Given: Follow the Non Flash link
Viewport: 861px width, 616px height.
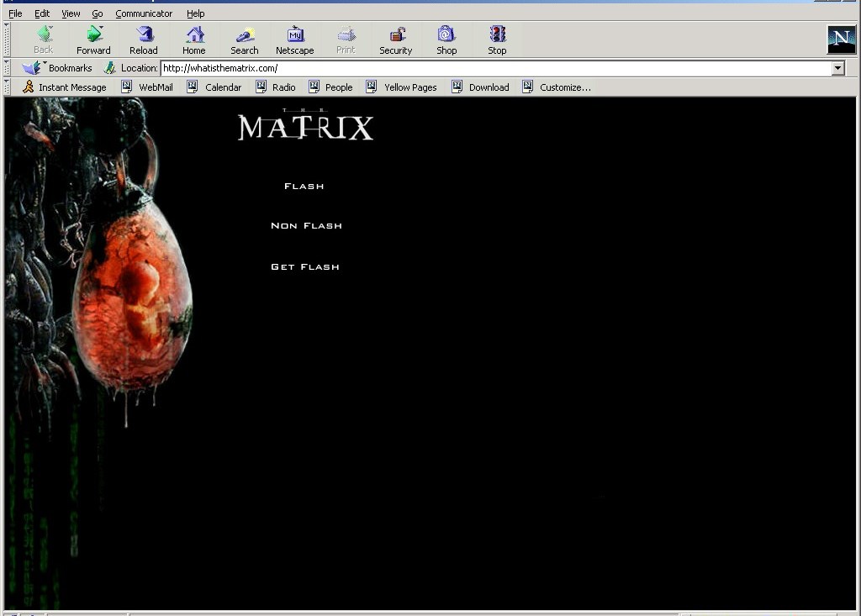Looking at the screenshot, I should (x=306, y=226).
